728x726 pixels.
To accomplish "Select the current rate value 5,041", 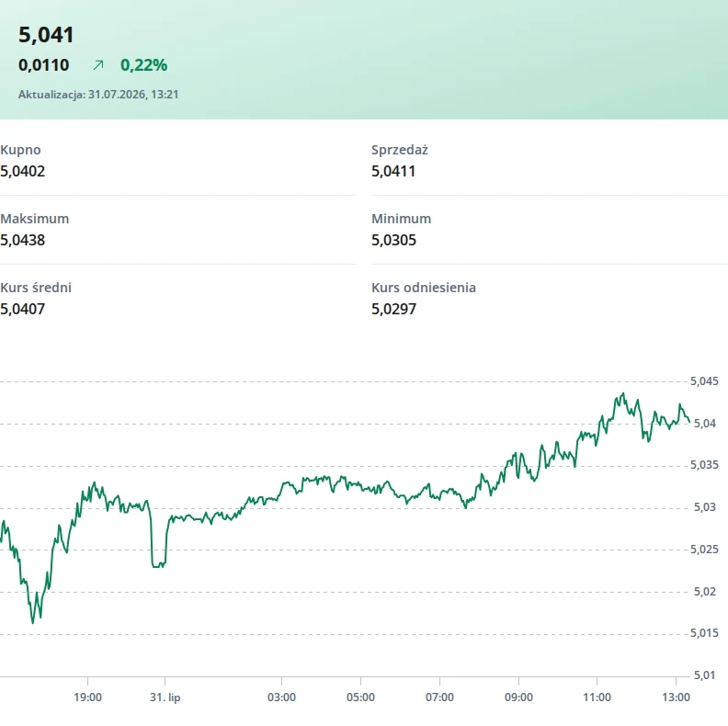I will pyautogui.click(x=46, y=35).
